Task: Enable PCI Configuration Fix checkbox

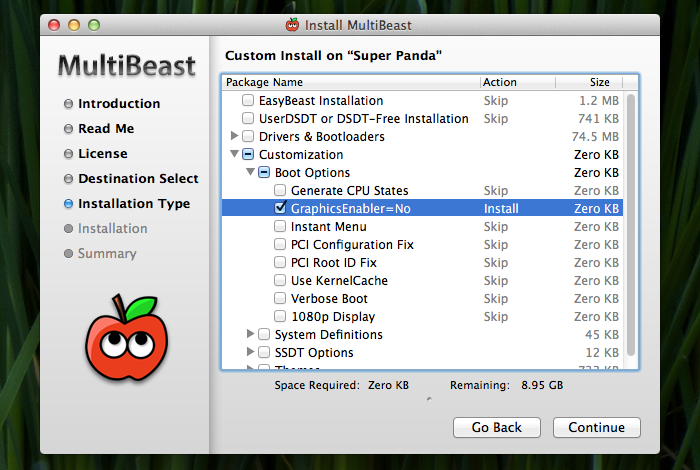Action: [280, 244]
